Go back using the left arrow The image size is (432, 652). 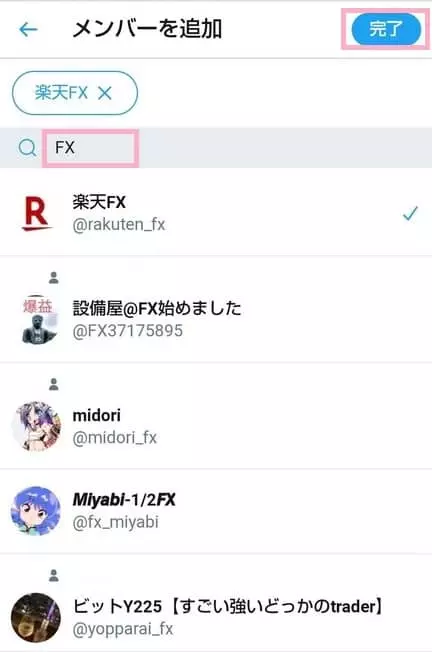(28, 30)
